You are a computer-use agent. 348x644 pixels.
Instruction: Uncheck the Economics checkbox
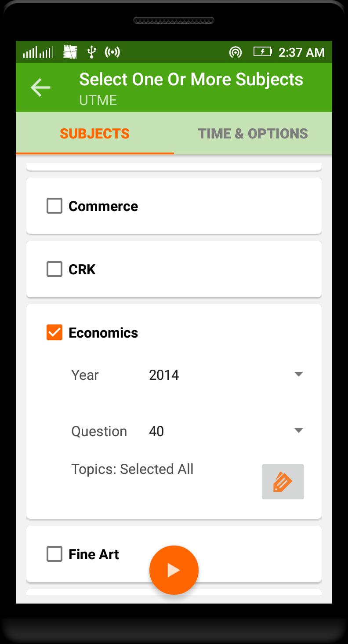54,332
